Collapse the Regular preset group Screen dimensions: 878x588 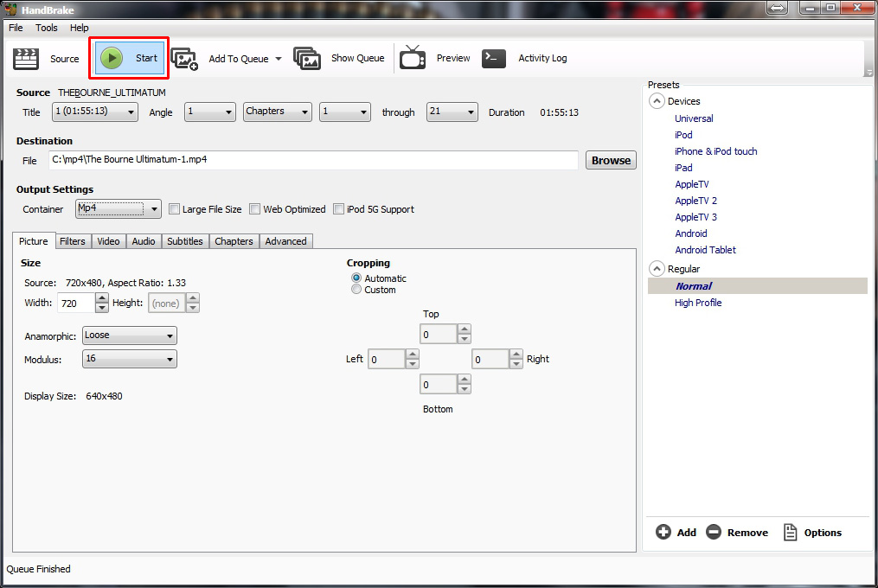click(x=657, y=269)
